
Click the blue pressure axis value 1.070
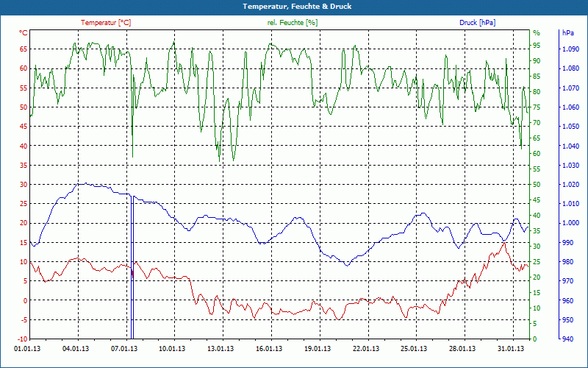(571, 88)
